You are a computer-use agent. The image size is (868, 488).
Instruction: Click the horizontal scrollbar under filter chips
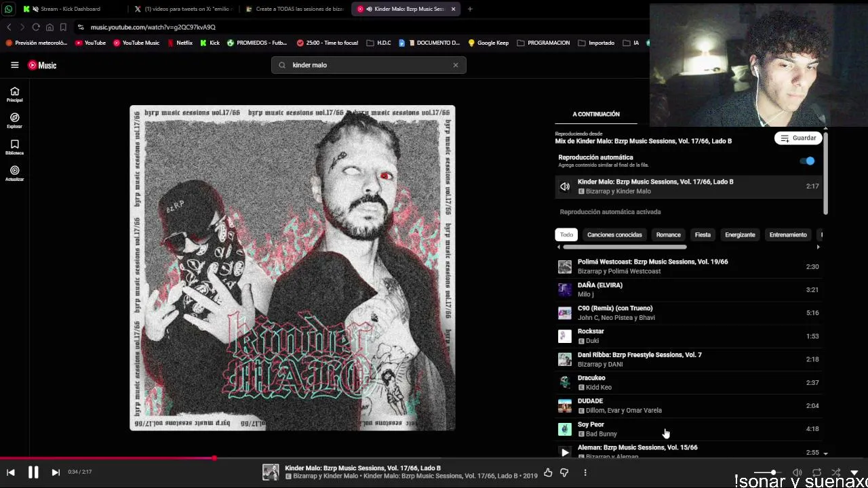click(x=624, y=247)
